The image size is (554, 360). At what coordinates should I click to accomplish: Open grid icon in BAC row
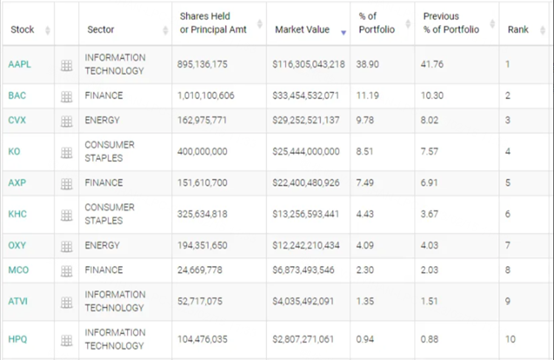[66, 96]
